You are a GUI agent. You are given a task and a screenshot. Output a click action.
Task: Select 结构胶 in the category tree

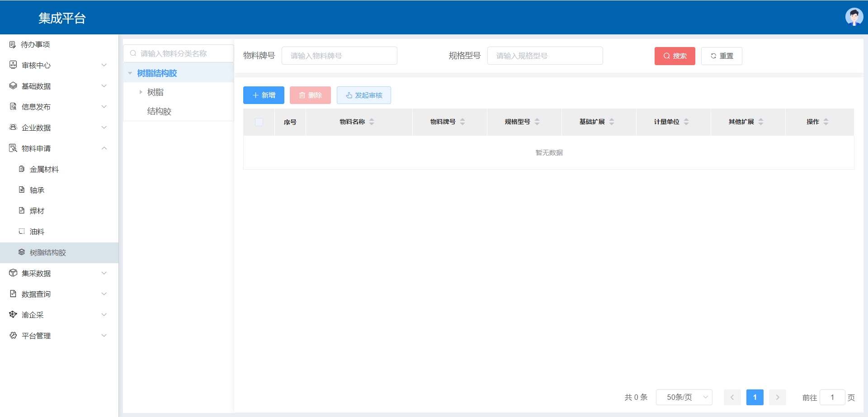tap(159, 111)
